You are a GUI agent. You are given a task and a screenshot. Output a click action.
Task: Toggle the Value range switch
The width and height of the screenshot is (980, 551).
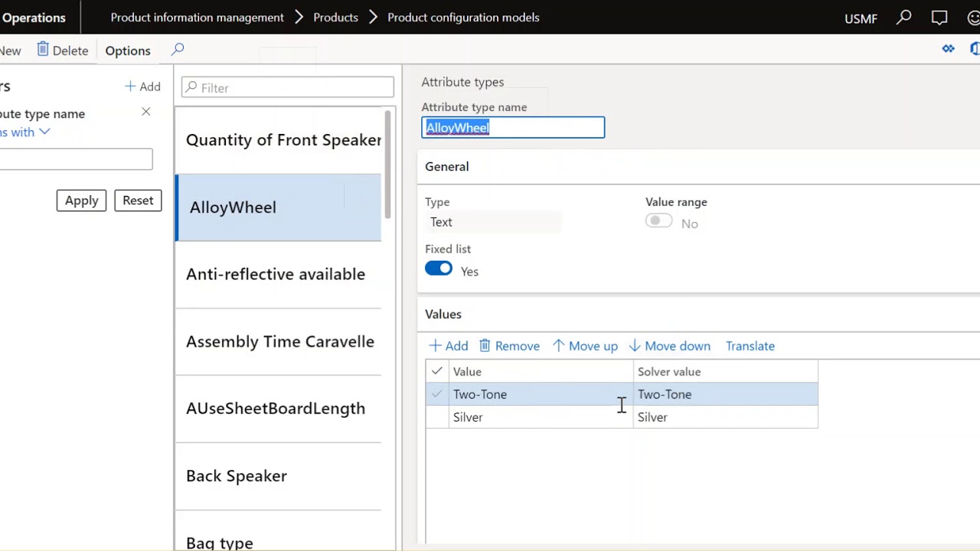[658, 221]
